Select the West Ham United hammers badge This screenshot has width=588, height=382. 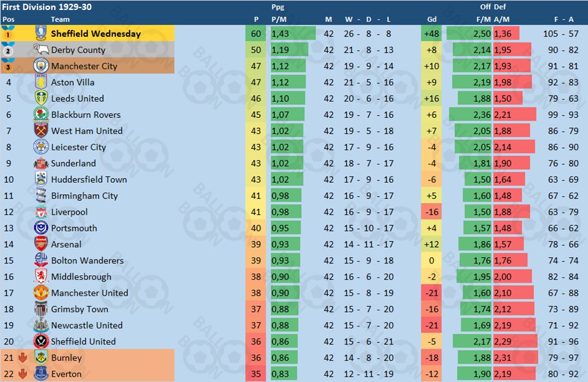tap(41, 130)
